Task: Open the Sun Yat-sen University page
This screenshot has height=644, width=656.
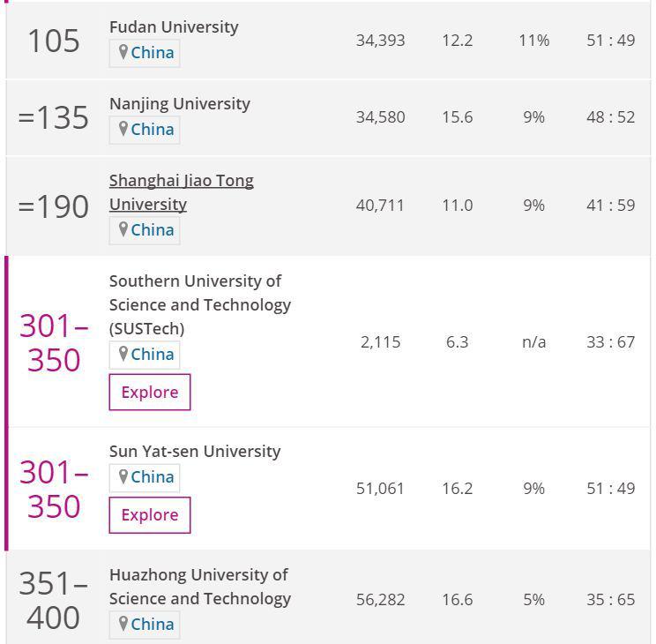Action: pyautogui.click(x=195, y=451)
